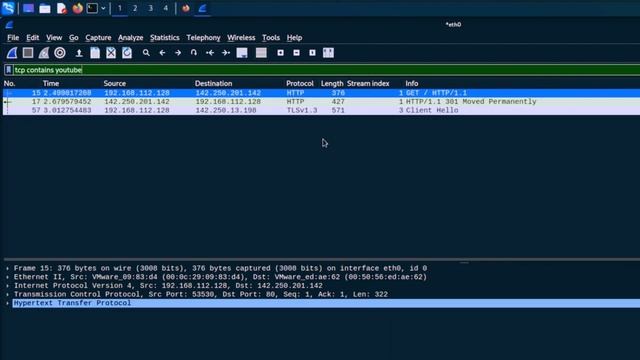Screen dimensions: 640x360
Task: Start capturing packets with shark fin icon
Action: pos(12,53)
